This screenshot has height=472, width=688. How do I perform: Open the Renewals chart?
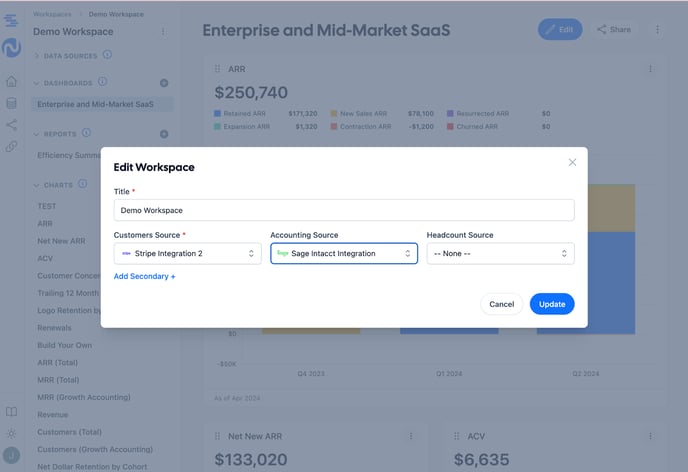pyautogui.click(x=54, y=328)
